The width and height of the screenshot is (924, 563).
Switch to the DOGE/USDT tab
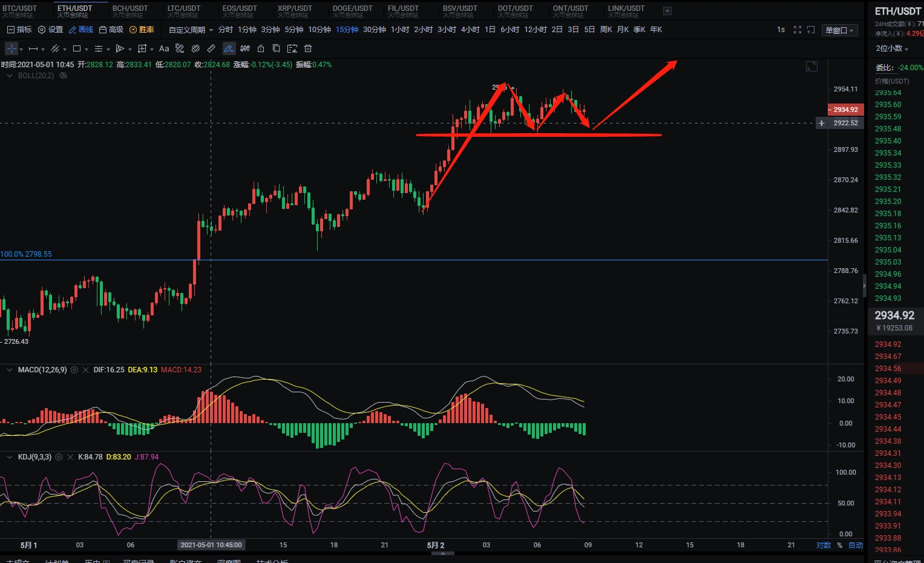click(352, 10)
